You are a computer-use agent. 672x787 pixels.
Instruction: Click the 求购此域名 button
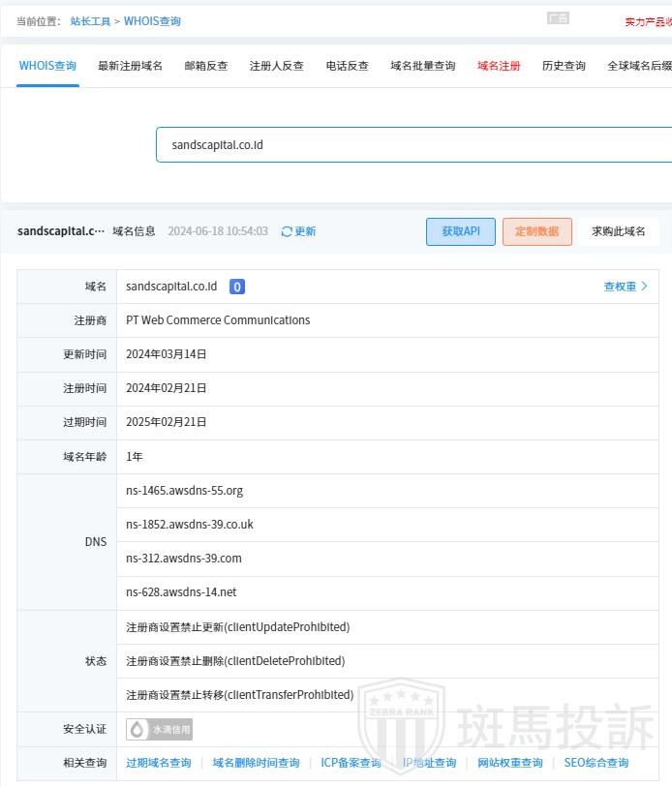pos(619,231)
